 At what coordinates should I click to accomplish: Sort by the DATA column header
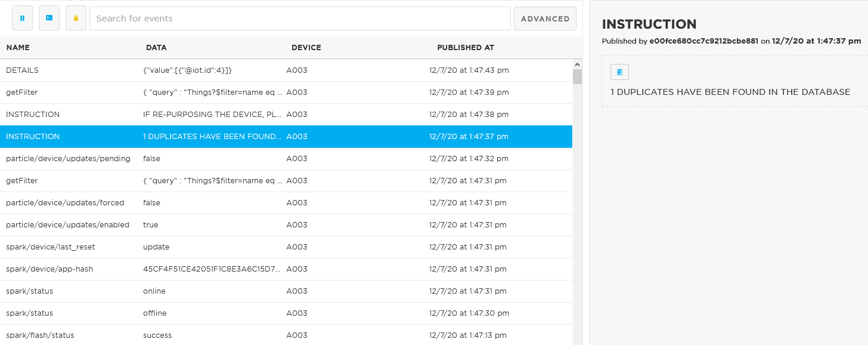[156, 48]
